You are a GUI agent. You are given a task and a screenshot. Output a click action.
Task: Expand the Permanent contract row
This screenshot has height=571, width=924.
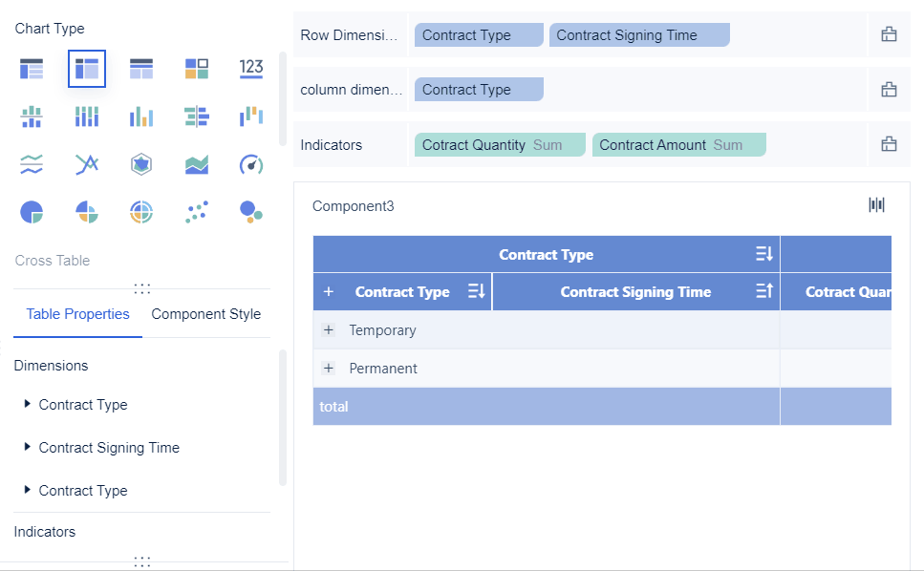(x=329, y=369)
